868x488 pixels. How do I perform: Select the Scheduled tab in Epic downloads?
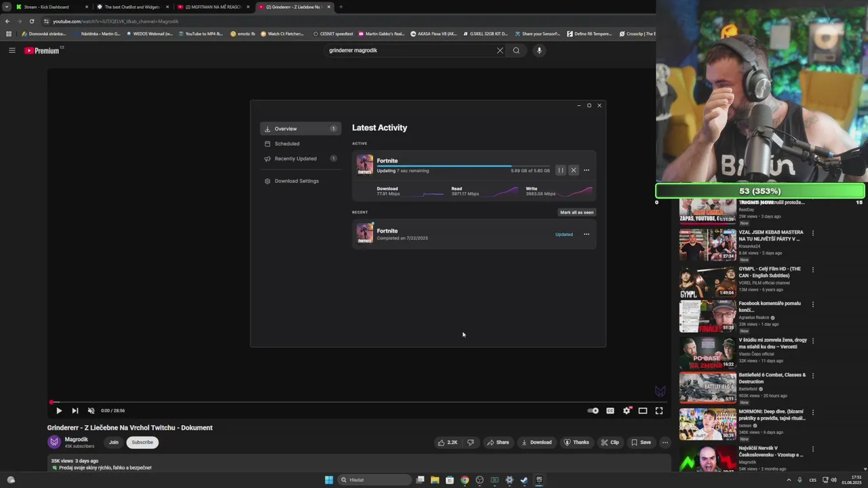300,144
